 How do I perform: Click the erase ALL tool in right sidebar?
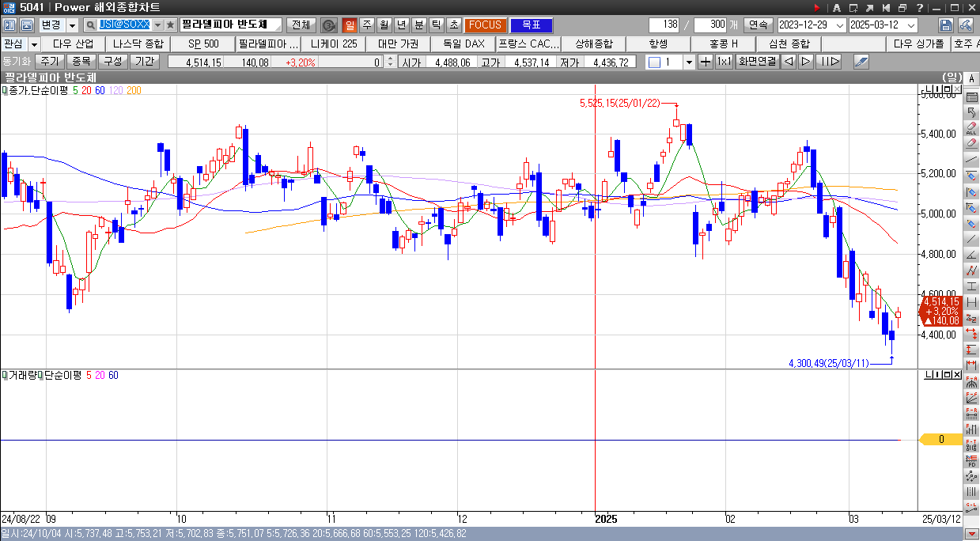(971, 128)
